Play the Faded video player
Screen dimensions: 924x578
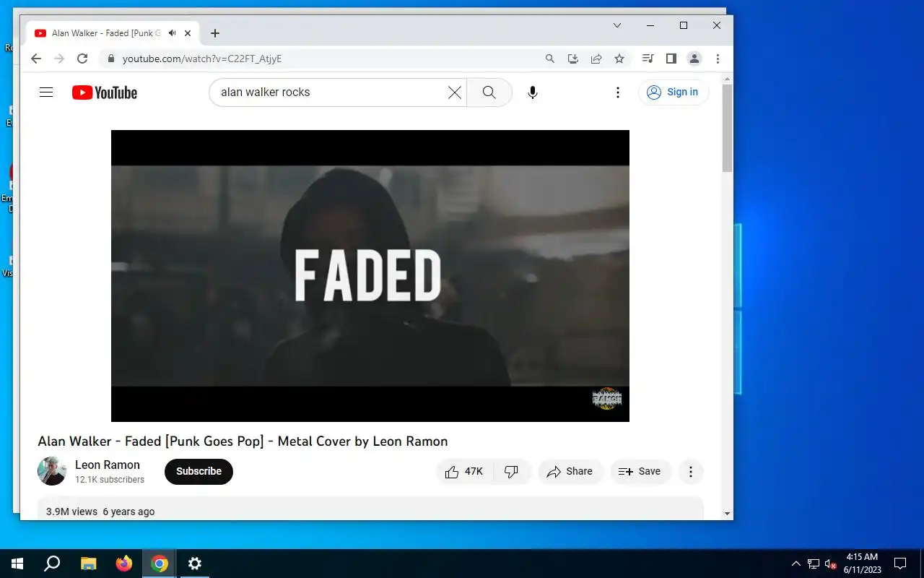tap(370, 276)
